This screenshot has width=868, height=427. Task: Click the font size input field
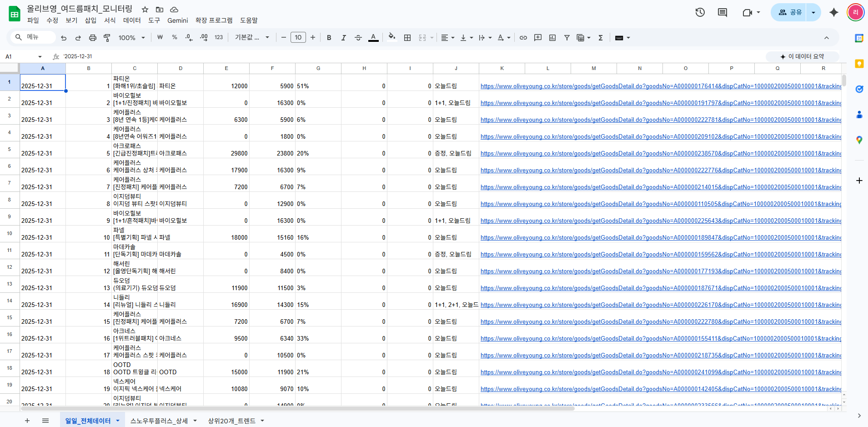click(298, 38)
